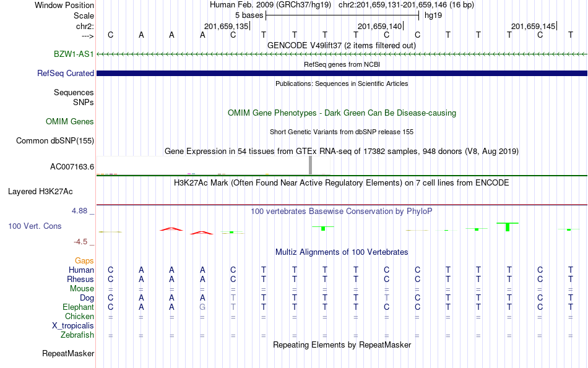This screenshot has height=368, width=588.
Task: Open 100 vertebrates Basewise Conservation title
Action: pos(342,212)
